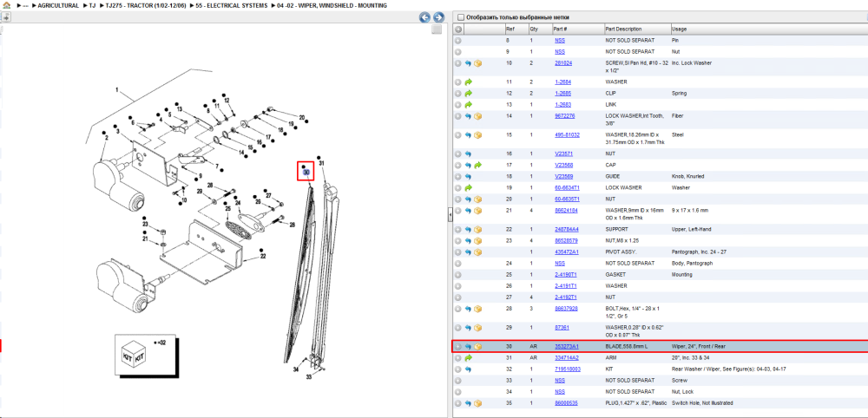
Task: Click green arrow on row 19 LOCK WASHER
Action: click(469, 187)
